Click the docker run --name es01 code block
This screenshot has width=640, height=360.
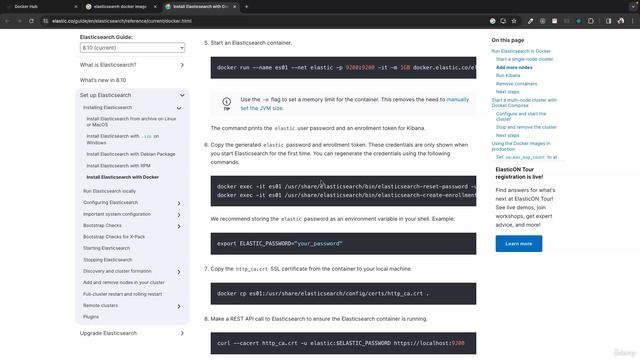click(x=343, y=67)
